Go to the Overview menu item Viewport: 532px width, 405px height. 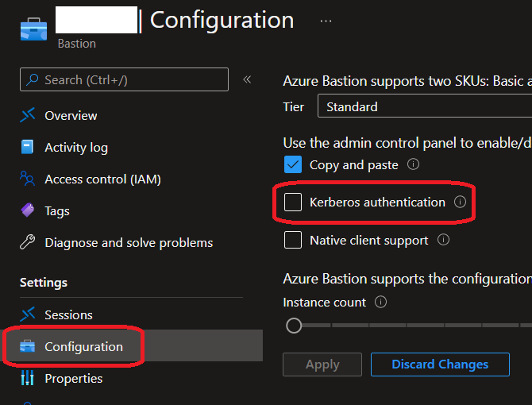click(x=71, y=115)
